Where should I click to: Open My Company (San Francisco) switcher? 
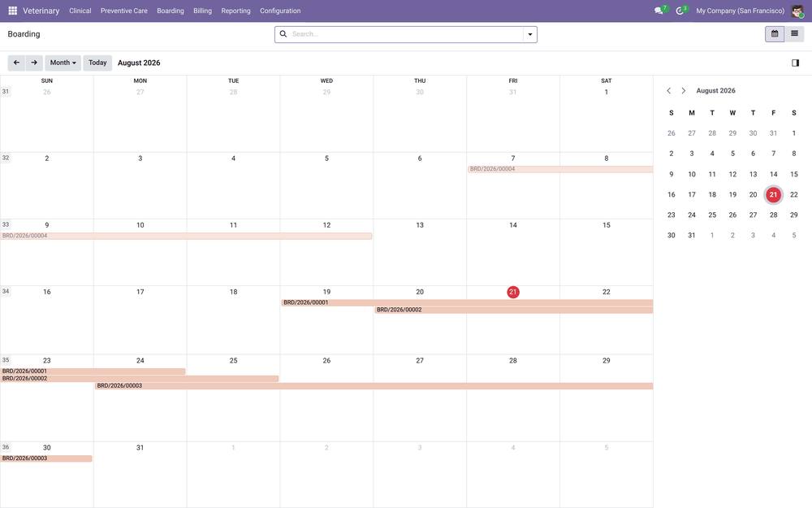[740, 11]
